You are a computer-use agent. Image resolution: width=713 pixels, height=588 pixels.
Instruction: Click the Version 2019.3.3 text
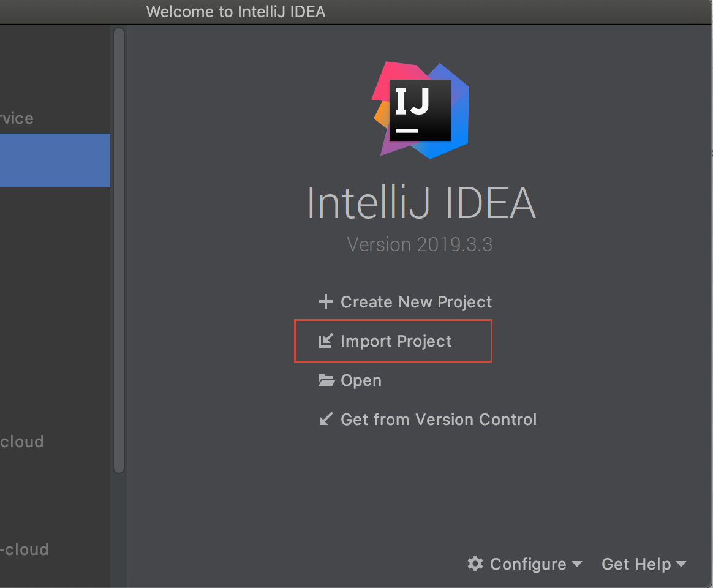coord(420,244)
